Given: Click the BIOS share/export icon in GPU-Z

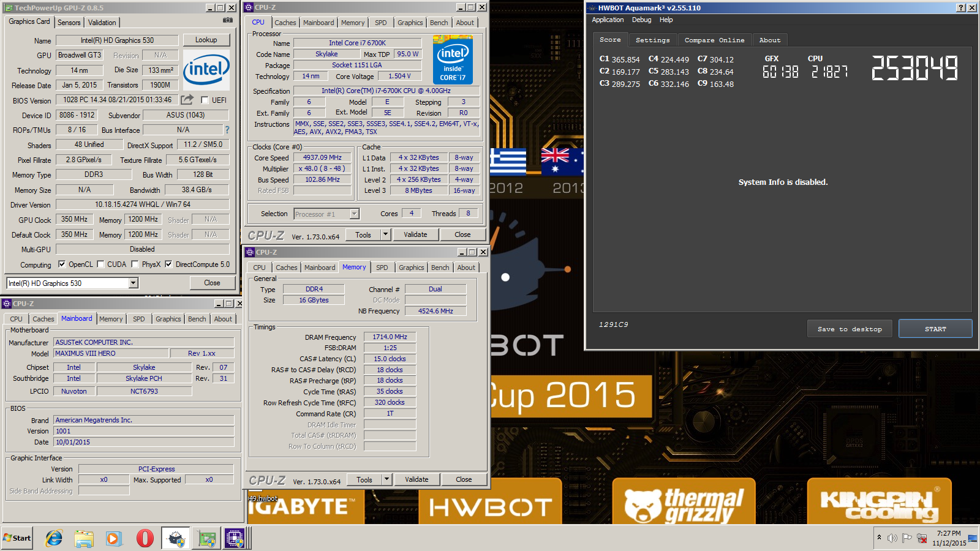Looking at the screenshot, I should pos(187,99).
